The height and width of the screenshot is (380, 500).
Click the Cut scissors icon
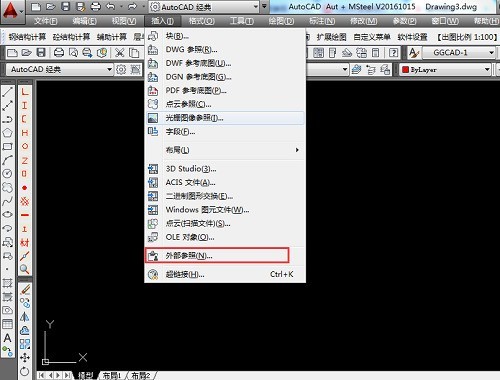coord(119,53)
